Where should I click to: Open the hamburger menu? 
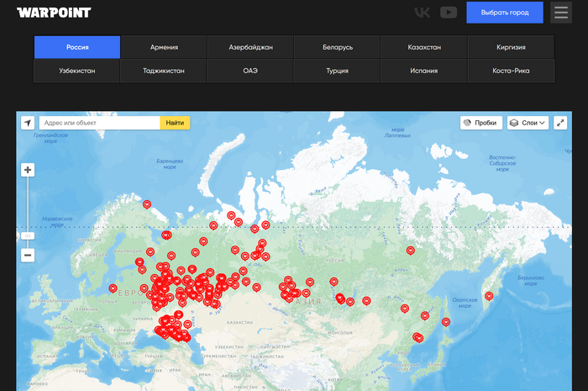click(561, 13)
